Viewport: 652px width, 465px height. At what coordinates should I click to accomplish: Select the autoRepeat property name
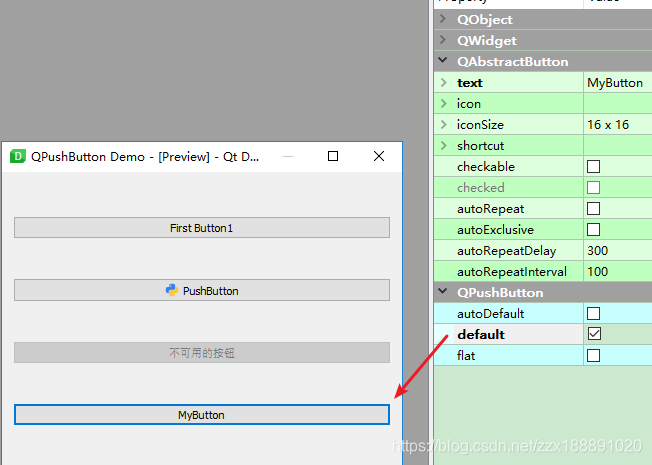[x=491, y=209]
